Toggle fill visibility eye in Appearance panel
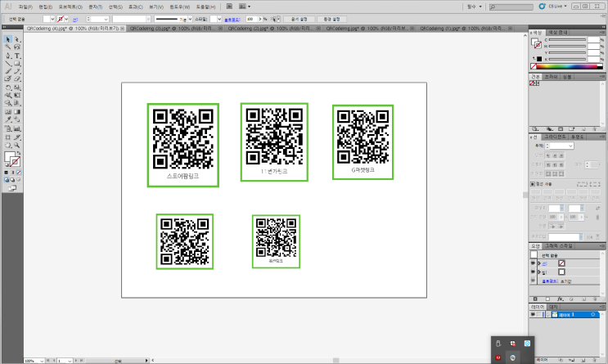The width and height of the screenshot is (608, 364). (533, 272)
